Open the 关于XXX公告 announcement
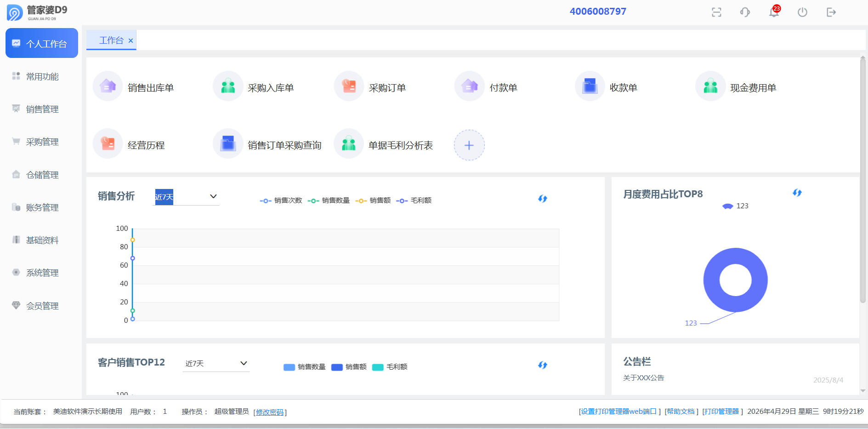Screen dimensions: 868x429 (x=643, y=378)
